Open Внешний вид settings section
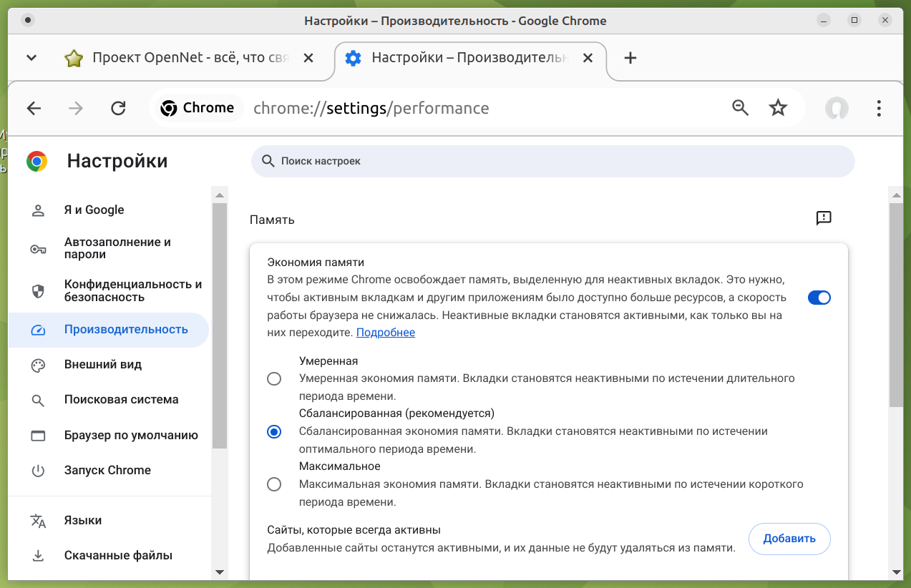This screenshot has height=588, width=911. click(x=103, y=365)
